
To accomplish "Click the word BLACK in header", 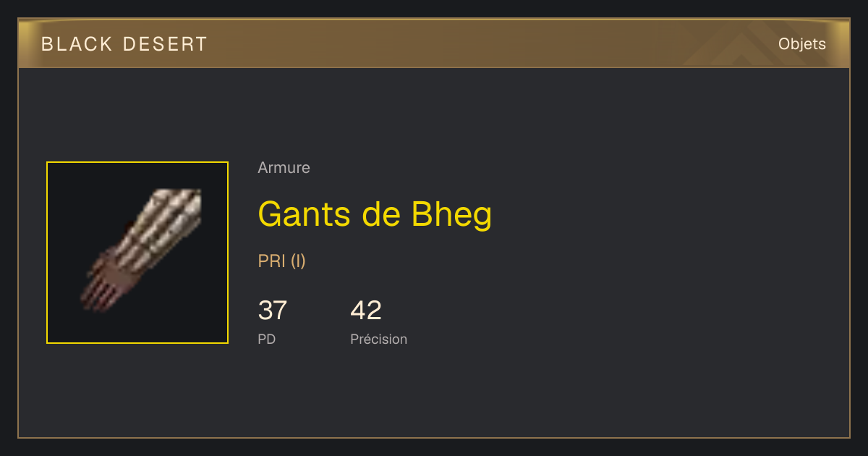I will [77, 44].
